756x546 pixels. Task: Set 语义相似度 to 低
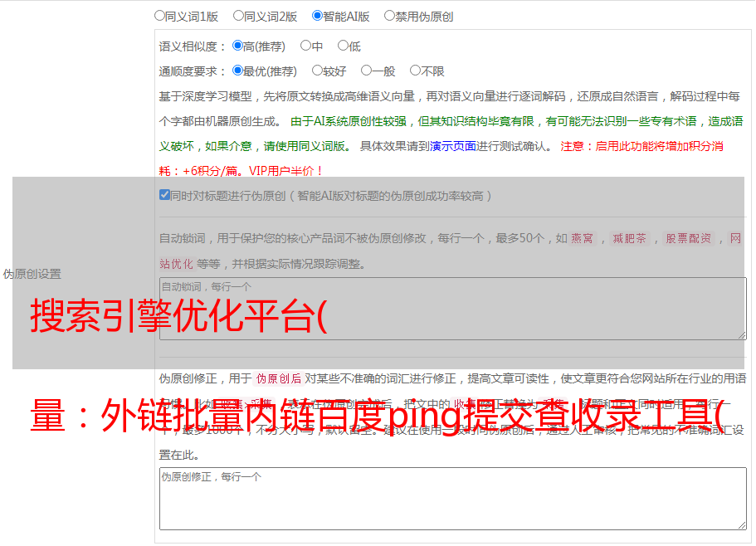(343, 46)
